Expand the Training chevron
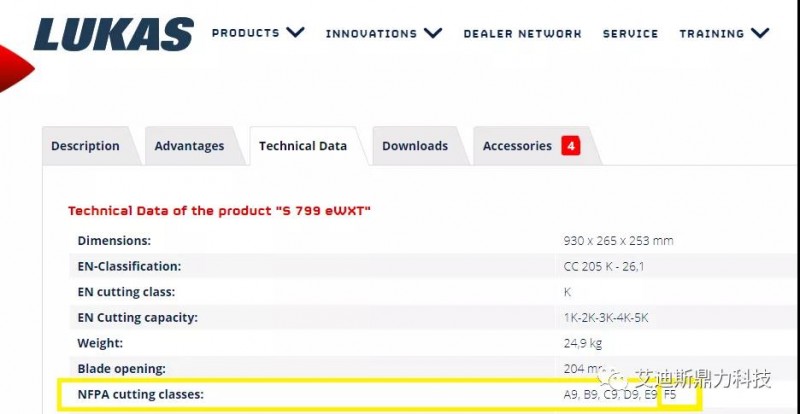 click(760, 33)
